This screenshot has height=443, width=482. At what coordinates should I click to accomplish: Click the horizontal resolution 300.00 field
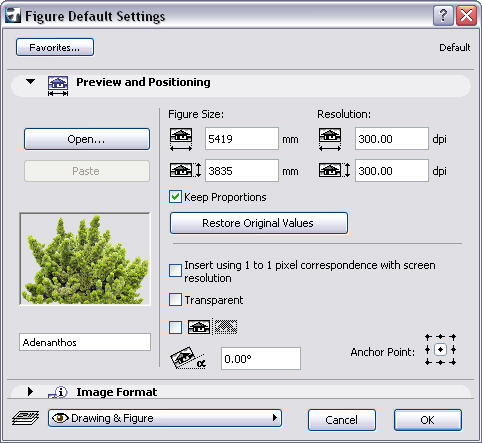(x=392, y=139)
